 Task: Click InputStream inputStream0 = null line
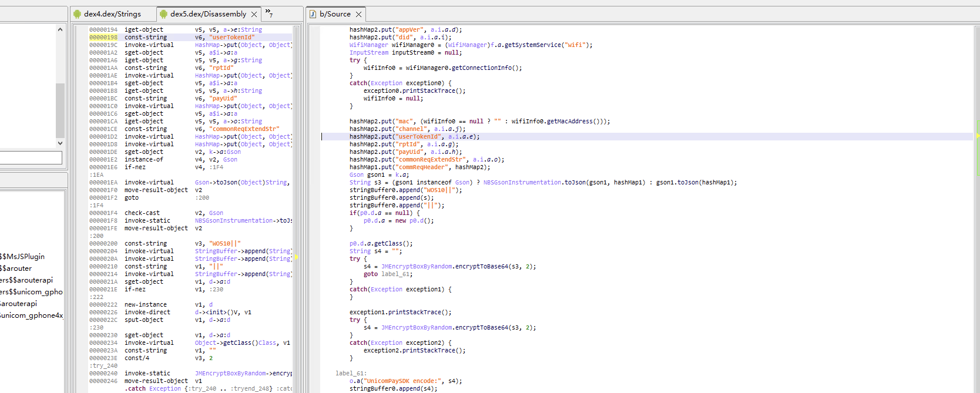coord(405,52)
